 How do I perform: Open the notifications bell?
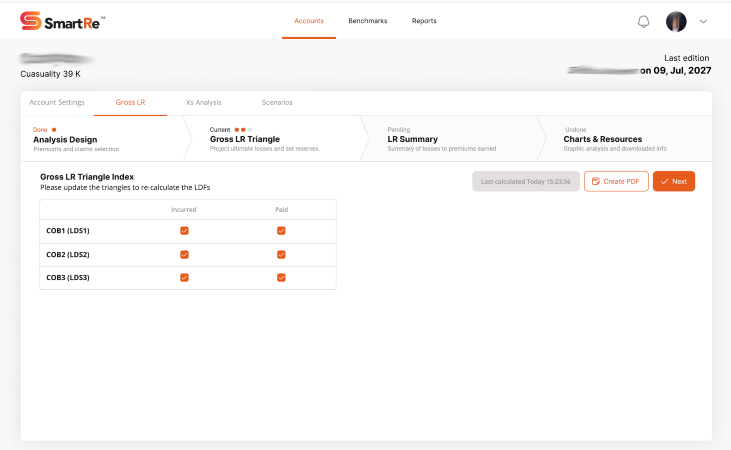(643, 21)
